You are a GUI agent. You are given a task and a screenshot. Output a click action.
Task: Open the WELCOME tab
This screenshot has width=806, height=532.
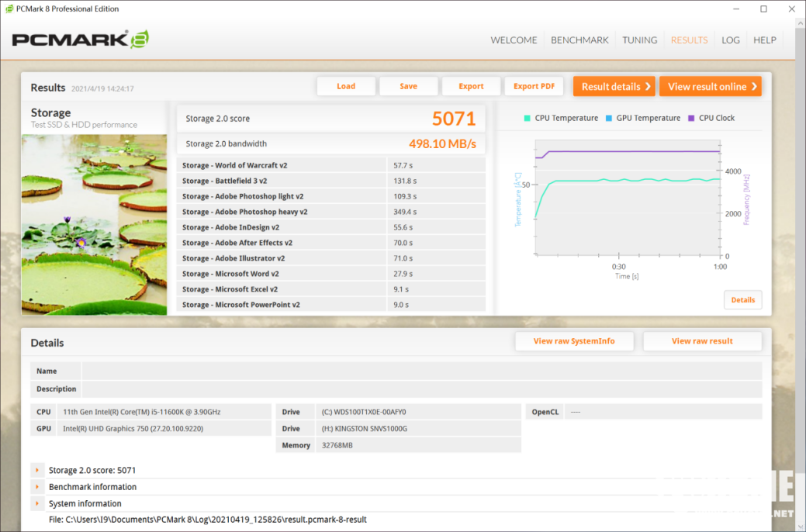pos(514,40)
